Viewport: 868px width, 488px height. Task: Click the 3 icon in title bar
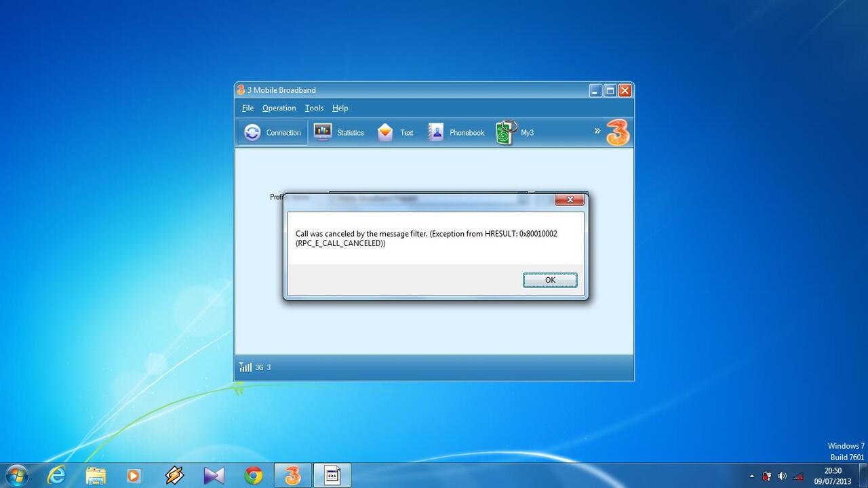240,89
